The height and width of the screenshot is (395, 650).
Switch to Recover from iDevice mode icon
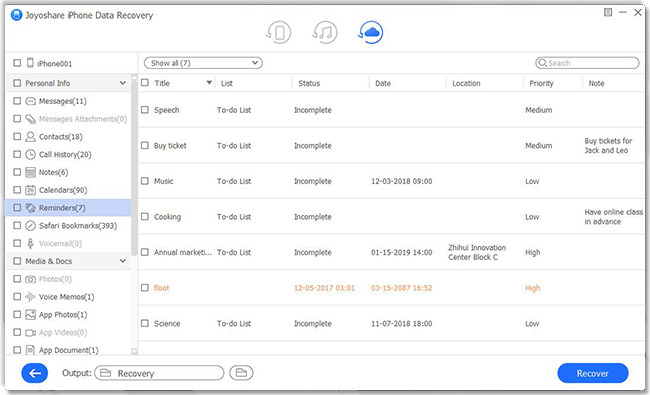[279, 32]
